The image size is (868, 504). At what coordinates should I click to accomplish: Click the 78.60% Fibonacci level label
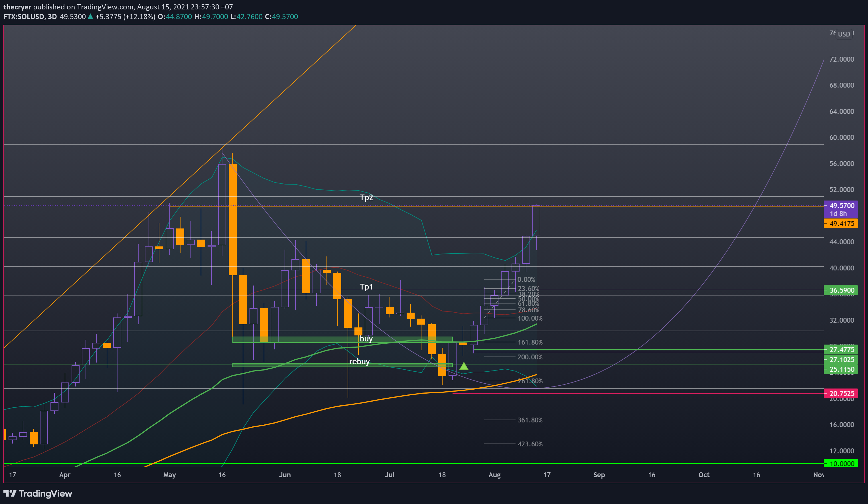click(529, 310)
